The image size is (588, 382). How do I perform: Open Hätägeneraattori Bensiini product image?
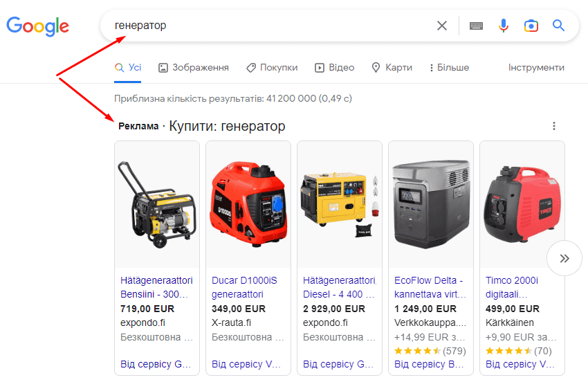[157, 205]
